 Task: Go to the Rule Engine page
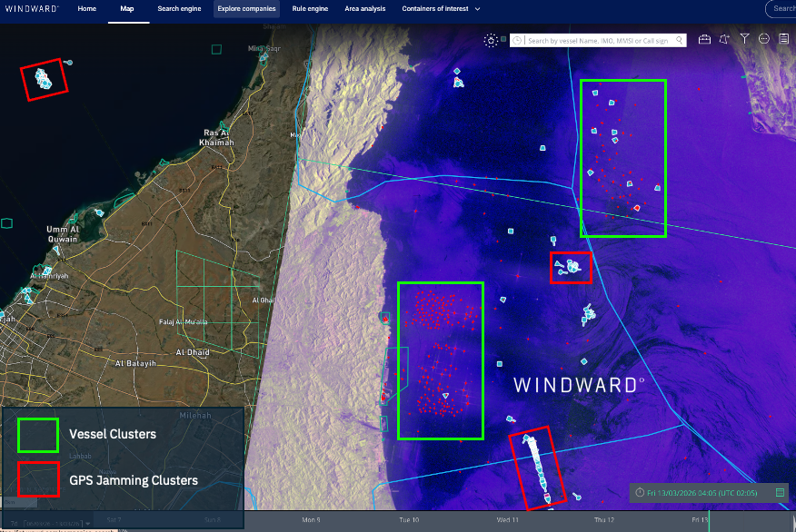coord(310,8)
